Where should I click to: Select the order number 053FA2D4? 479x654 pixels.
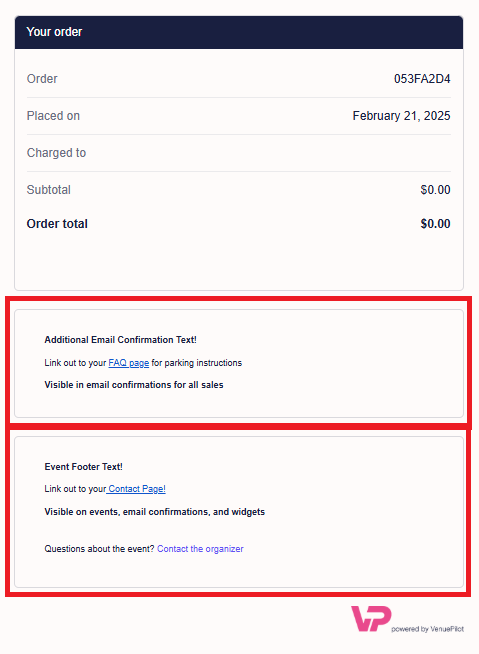pyautogui.click(x=422, y=79)
